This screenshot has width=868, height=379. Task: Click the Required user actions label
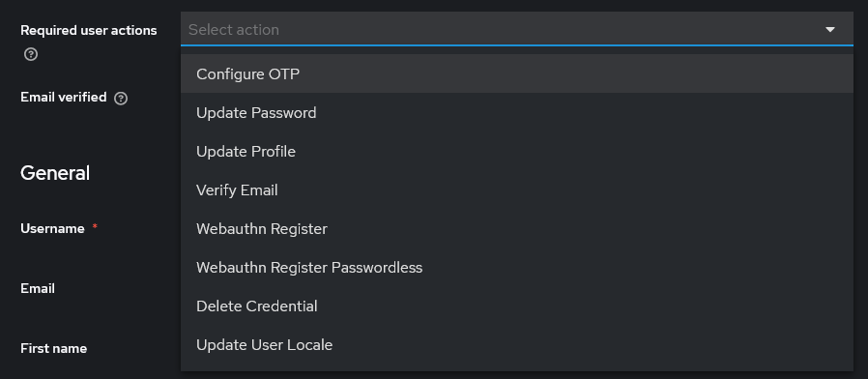click(89, 31)
